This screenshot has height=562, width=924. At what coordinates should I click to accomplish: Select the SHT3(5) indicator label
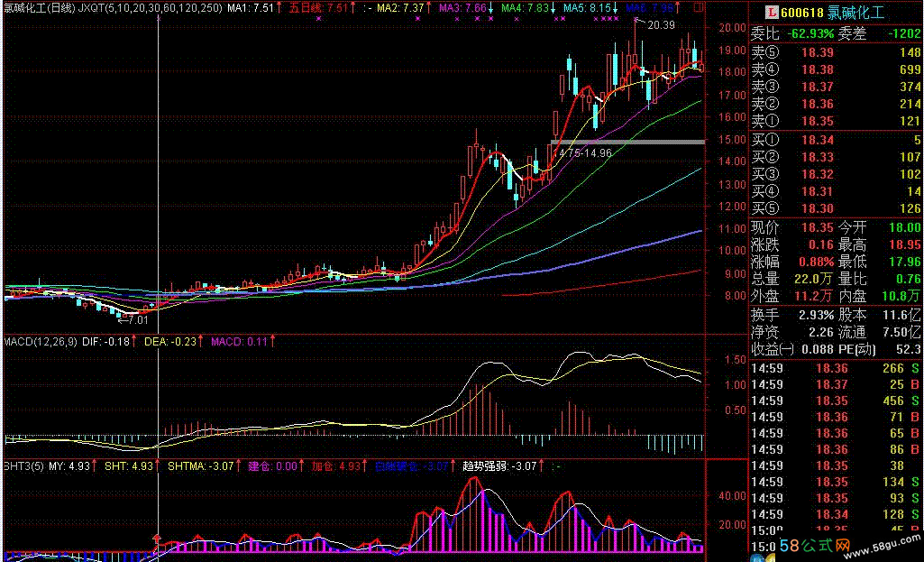(x=23, y=465)
